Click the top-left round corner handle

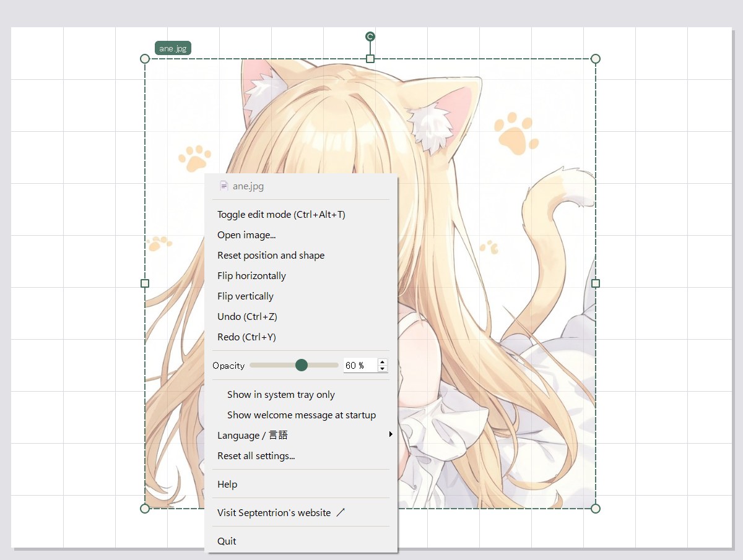pos(145,59)
